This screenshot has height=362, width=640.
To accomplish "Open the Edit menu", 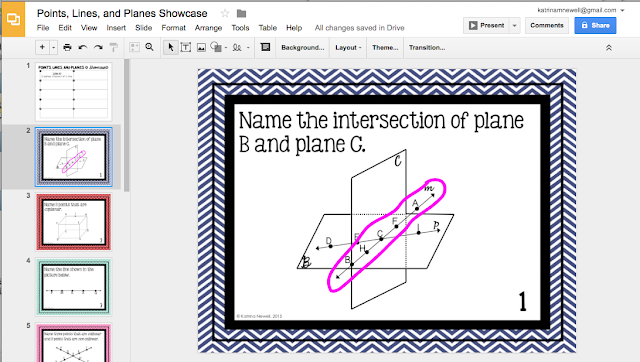I will pos(65,28).
